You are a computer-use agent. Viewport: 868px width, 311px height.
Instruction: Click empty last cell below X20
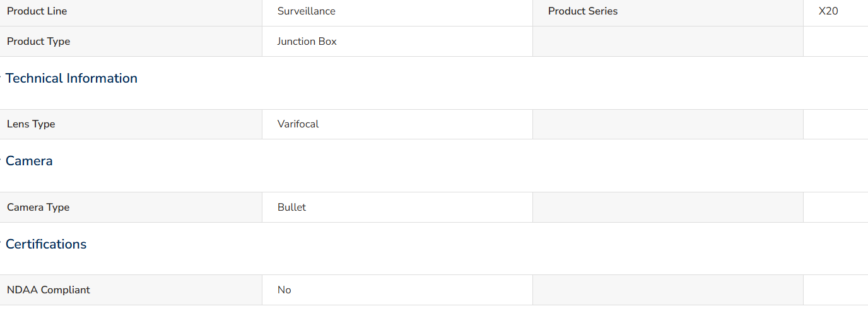[x=836, y=42]
